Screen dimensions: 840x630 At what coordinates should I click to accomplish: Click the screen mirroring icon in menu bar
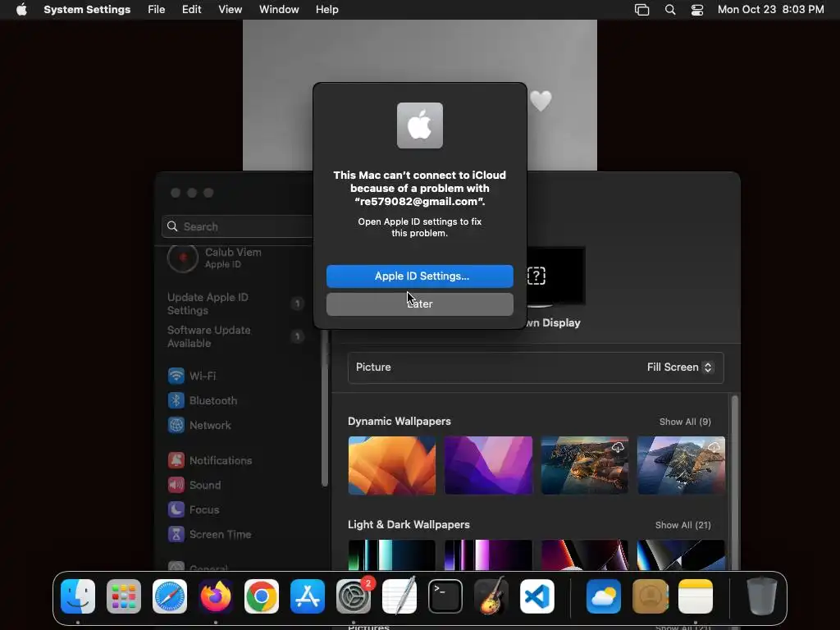pos(641,10)
